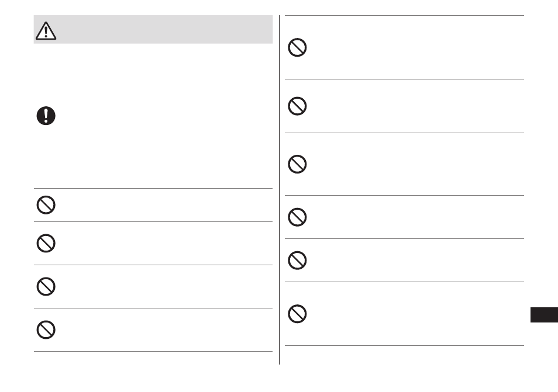This screenshot has width=558, height=392.
Task: Click the top horizontal rule of right column
Action: [x=404, y=16]
